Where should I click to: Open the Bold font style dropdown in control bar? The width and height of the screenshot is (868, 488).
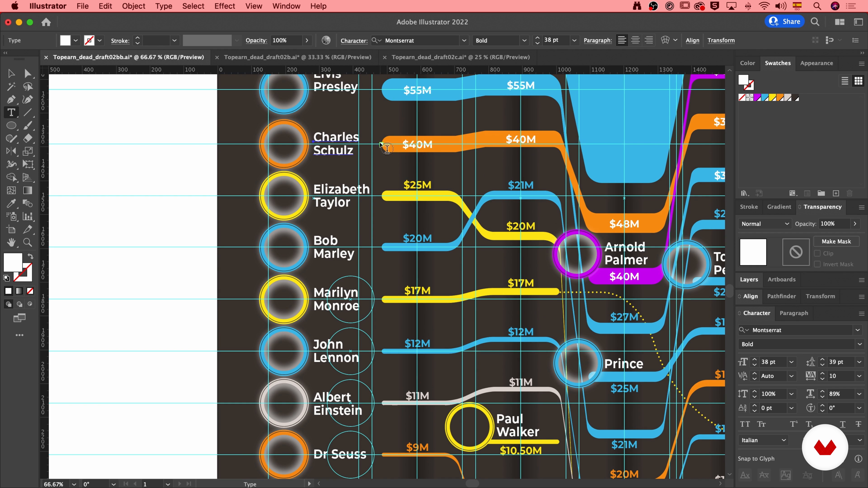click(x=524, y=40)
